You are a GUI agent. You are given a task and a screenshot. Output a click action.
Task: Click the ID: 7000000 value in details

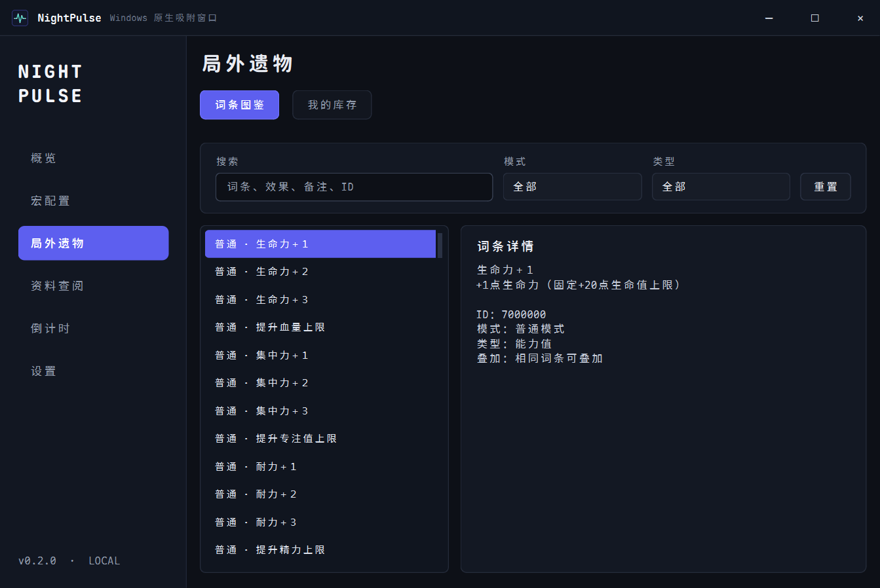511,314
